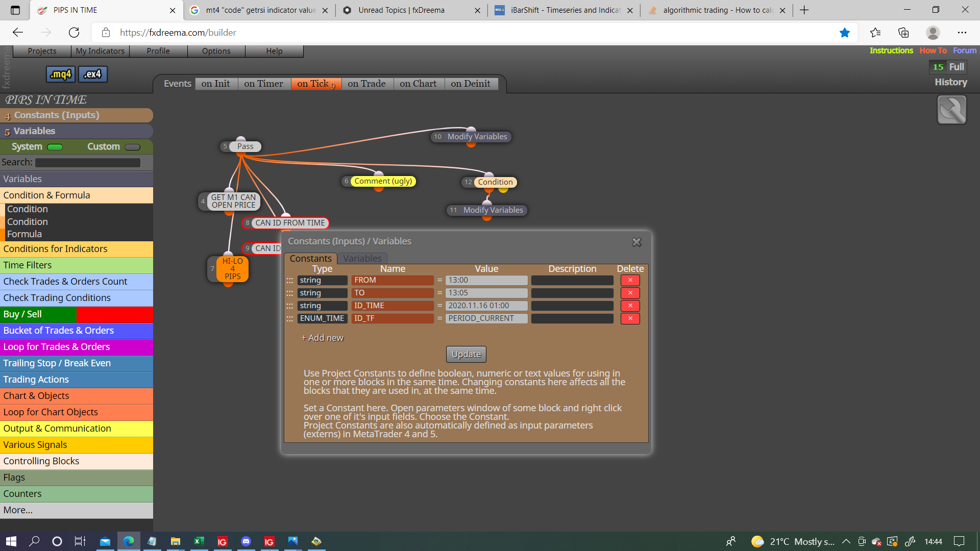This screenshot has height=551, width=980.
Task: Open the More... category
Action: coord(77,510)
